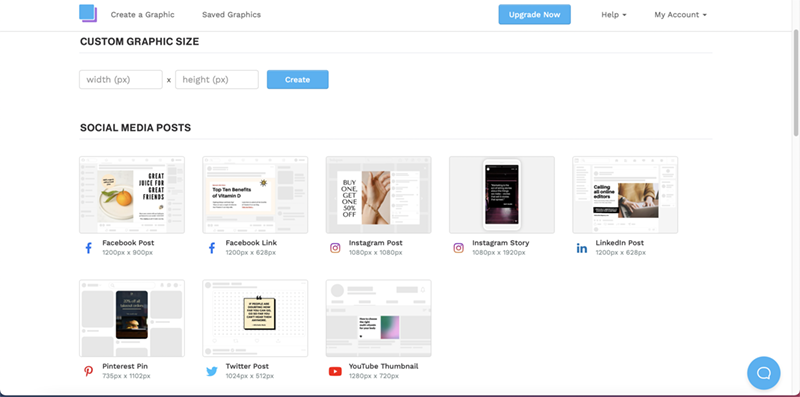Click the YouTube Thumbnail title link

click(x=384, y=366)
